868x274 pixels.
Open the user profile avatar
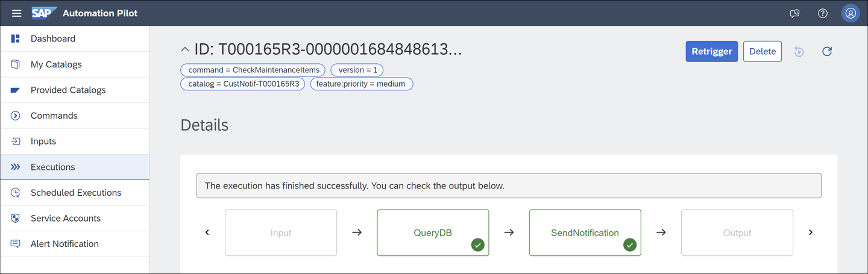[x=851, y=13]
